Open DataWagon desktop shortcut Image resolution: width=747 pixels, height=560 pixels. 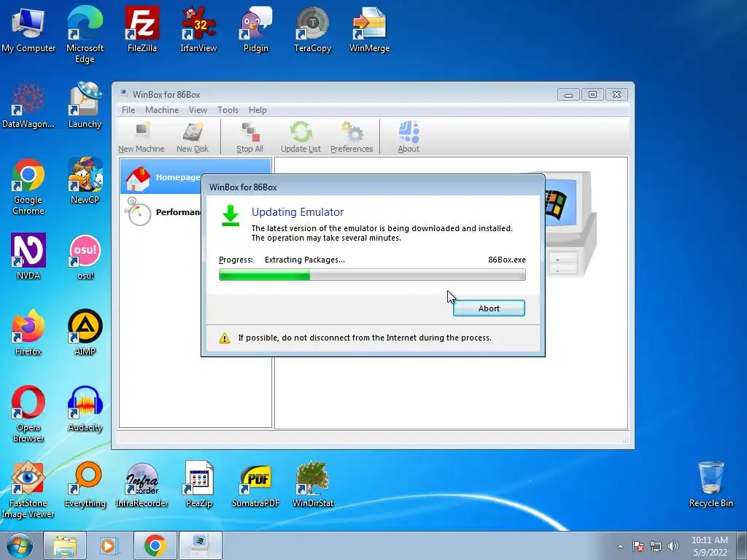click(x=28, y=106)
